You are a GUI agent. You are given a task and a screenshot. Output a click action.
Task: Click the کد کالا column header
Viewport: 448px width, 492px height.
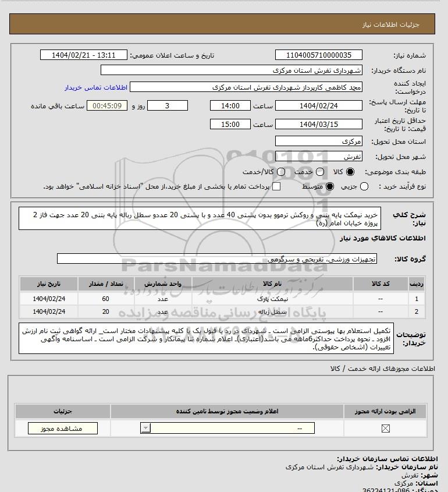[x=381, y=284]
